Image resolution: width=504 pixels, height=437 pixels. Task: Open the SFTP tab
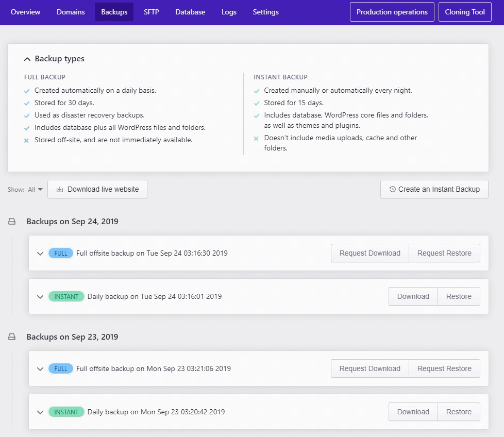click(x=152, y=12)
